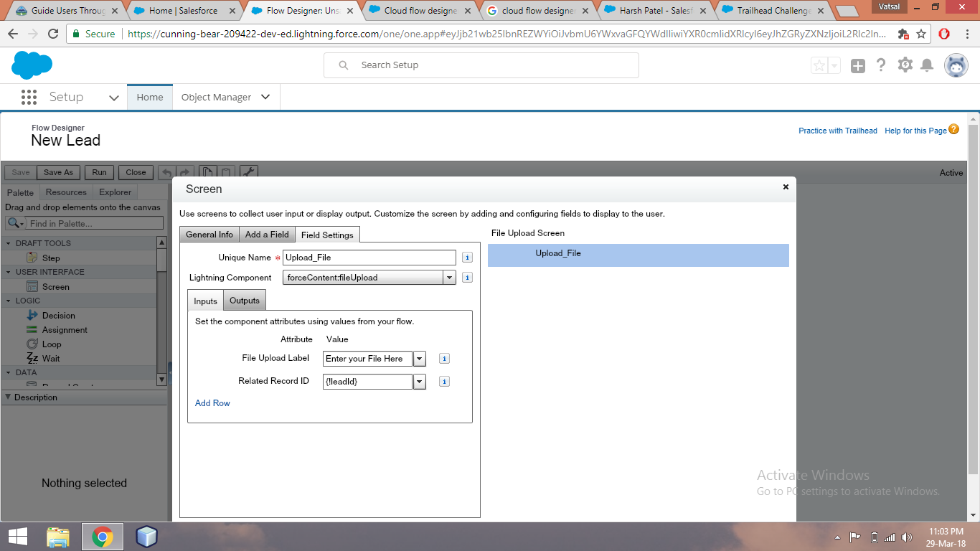
Task: Open the Practice with Trailhead link
Action: coord(838,131)
